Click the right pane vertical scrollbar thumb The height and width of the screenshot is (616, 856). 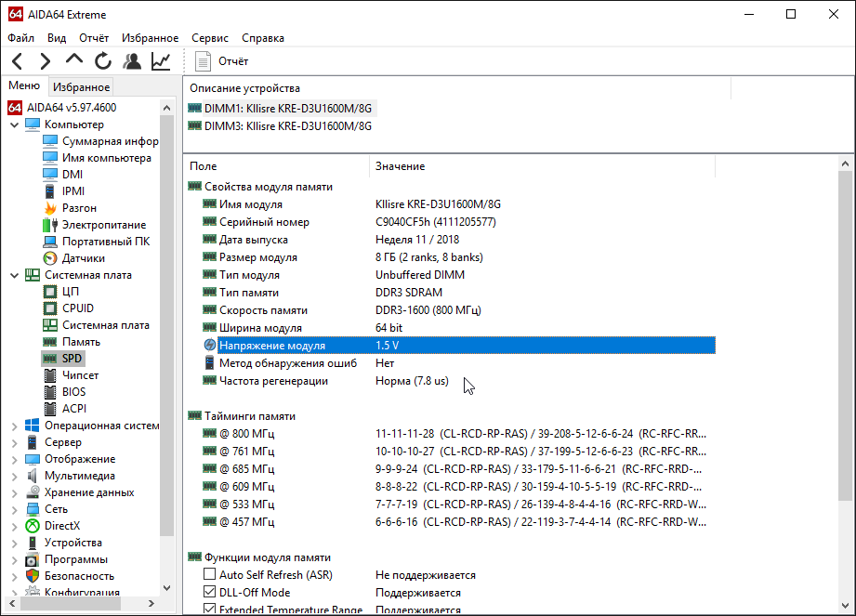click(x=845, y=335)
